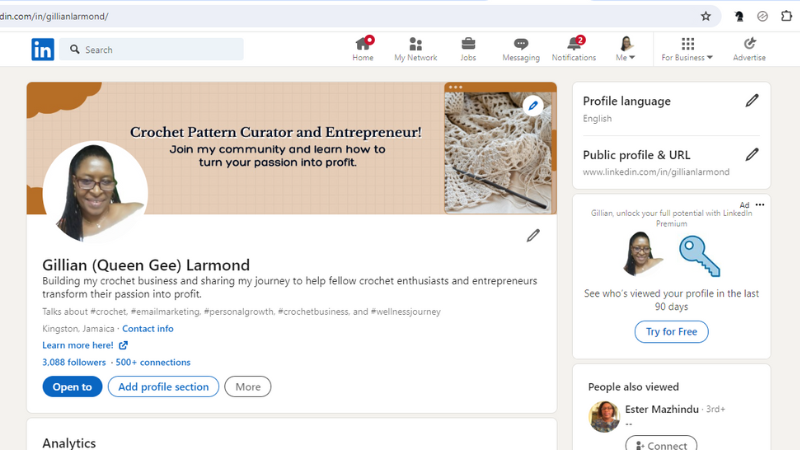Click the dark knight extension icon
The width and height of the screenshot is (800, 450).
[739, 16]
